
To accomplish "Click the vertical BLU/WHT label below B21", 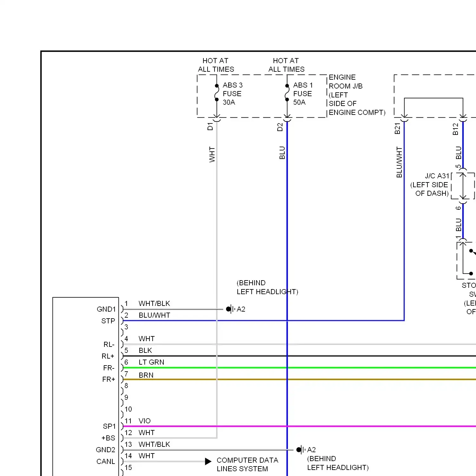I will [x=399, y=162].
